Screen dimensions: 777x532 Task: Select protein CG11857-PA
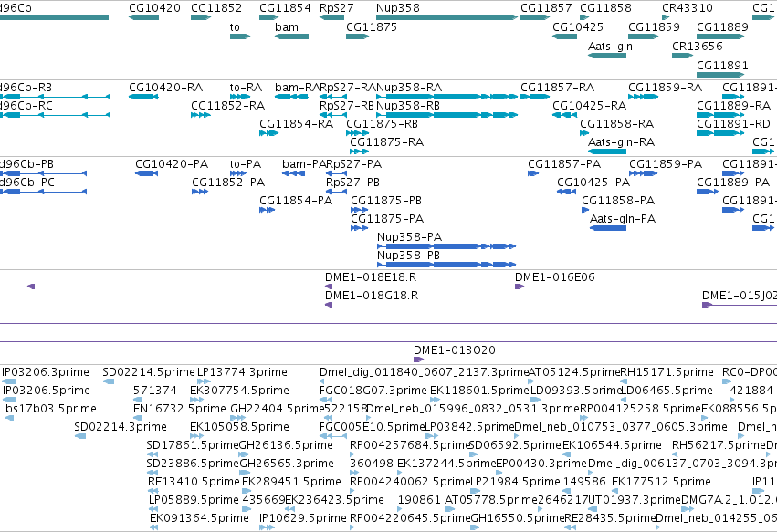tap(533, 173)
